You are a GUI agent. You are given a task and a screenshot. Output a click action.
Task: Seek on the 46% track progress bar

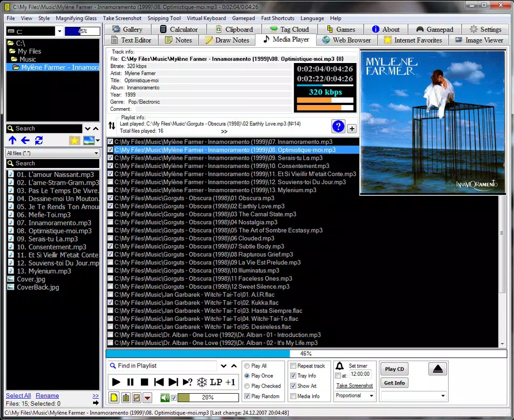pos(306,353)
